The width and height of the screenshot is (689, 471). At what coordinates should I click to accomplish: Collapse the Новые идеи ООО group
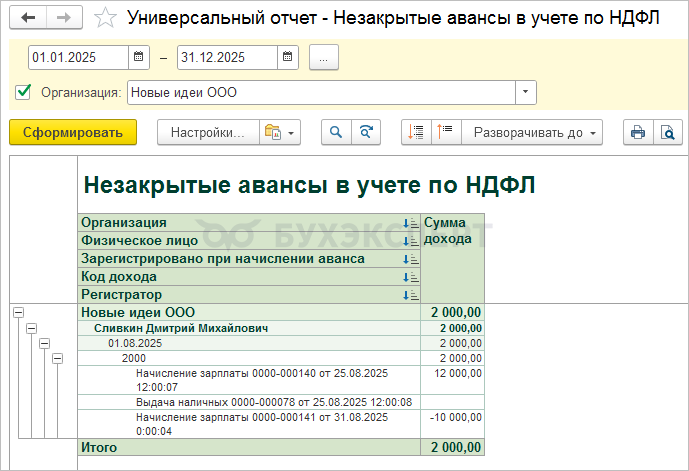(x=17, y=313)
